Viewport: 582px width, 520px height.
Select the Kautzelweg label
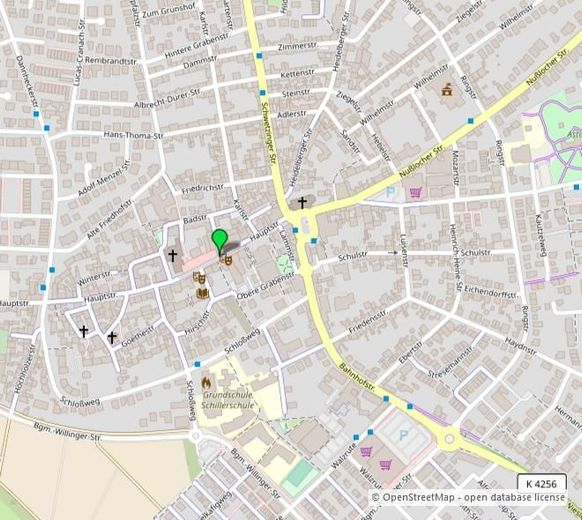pos(541,235)
